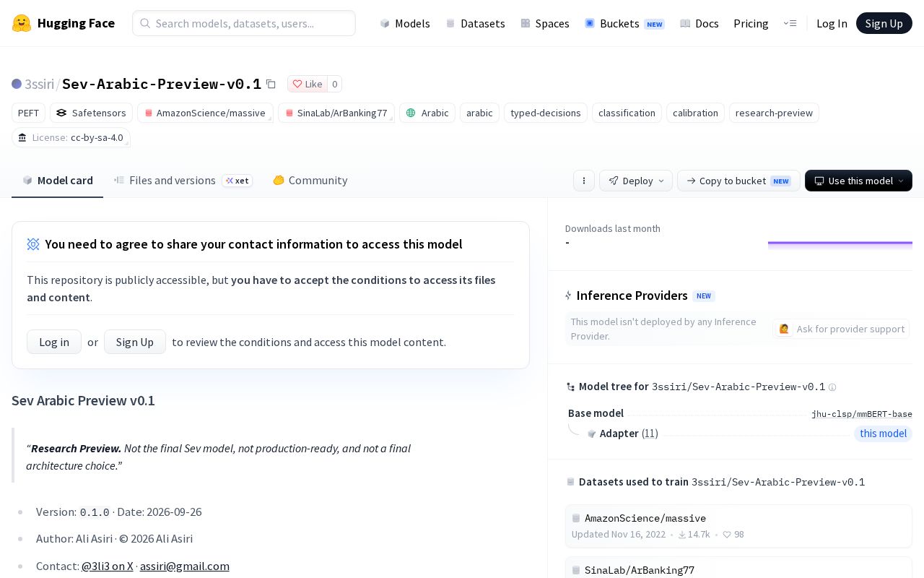Click the info icon beside Model tree
Viewport: 924px width, 578px height.
832,387
